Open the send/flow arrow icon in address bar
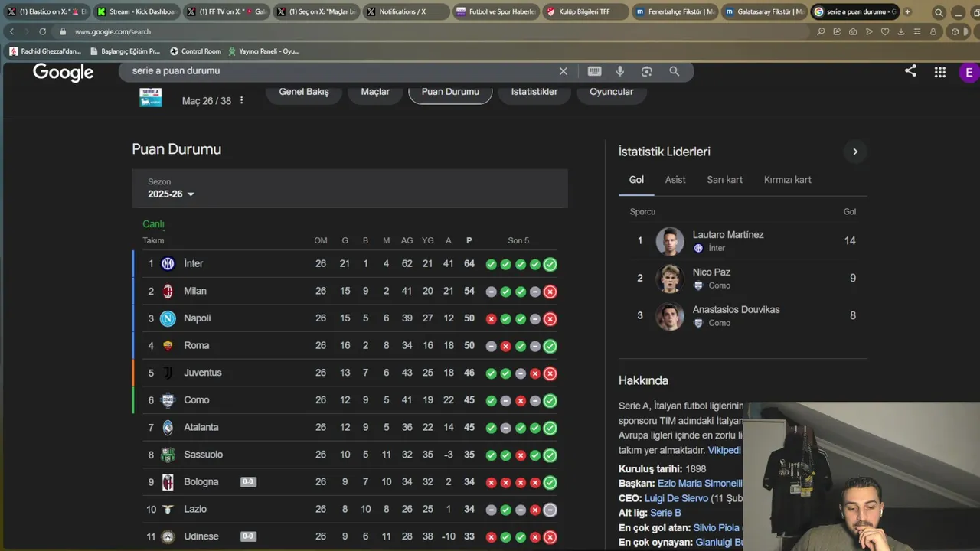Image resolution: width=980 pixels, height=551 pixels. point(869,31)
